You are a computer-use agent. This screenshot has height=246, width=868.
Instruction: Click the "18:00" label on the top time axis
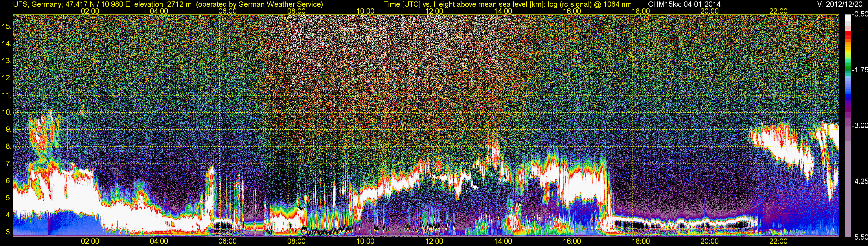click(x=641, y=11)
